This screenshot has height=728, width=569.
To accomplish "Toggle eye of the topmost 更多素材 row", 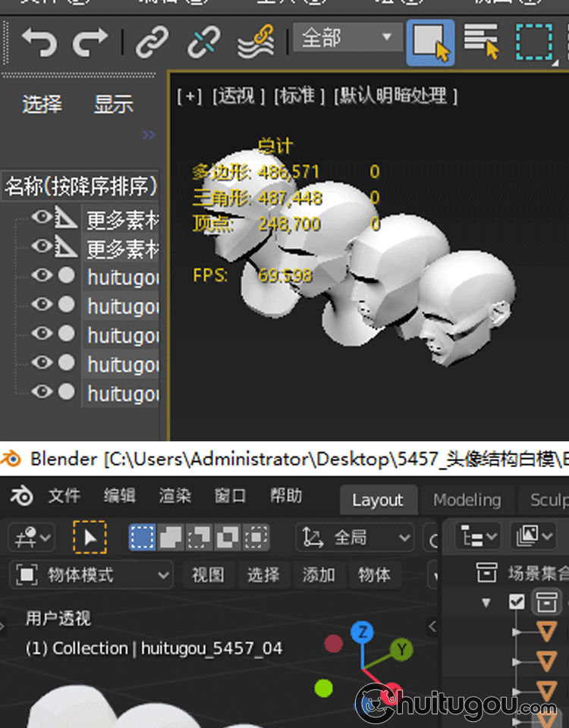I will [41, 217].
